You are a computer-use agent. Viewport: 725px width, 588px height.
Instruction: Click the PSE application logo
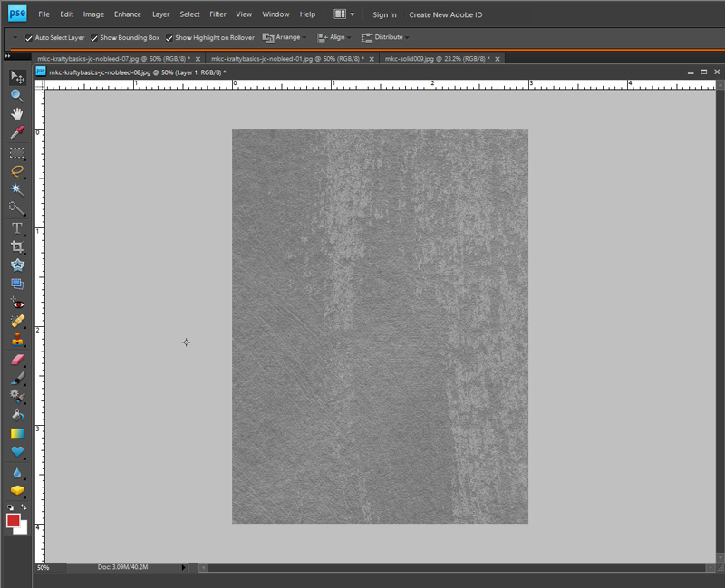click(17, 13)
